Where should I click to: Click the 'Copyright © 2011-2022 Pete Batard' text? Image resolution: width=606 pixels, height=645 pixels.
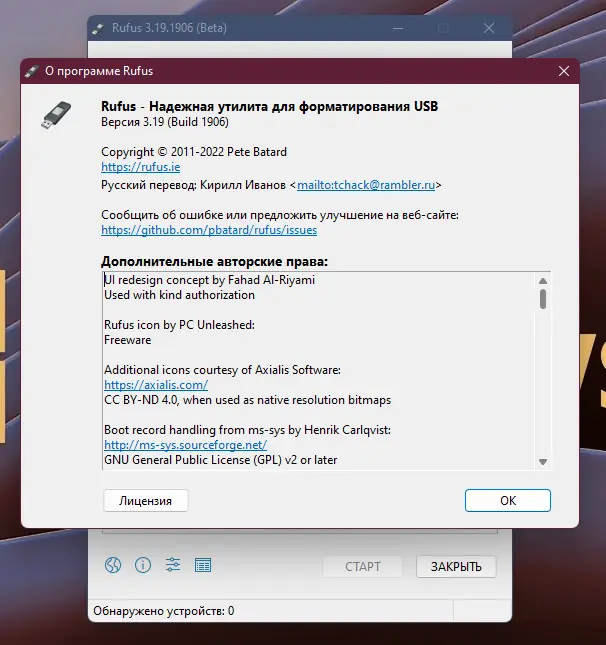pos(194,152)
